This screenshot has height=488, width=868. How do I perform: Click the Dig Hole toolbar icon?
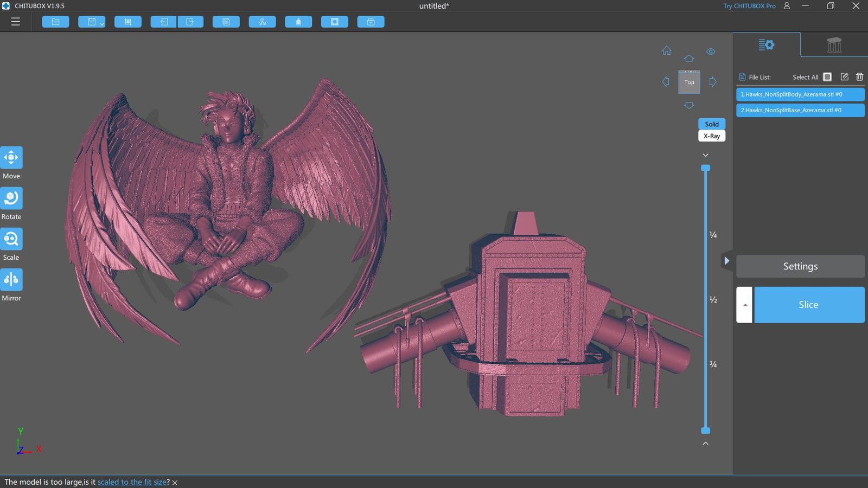[x=335, y=22]
